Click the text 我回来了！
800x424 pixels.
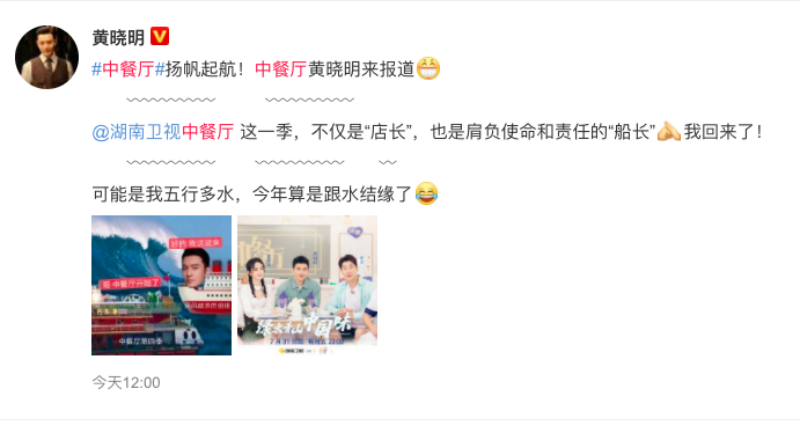pyautogui.click(x=723, y=132)
